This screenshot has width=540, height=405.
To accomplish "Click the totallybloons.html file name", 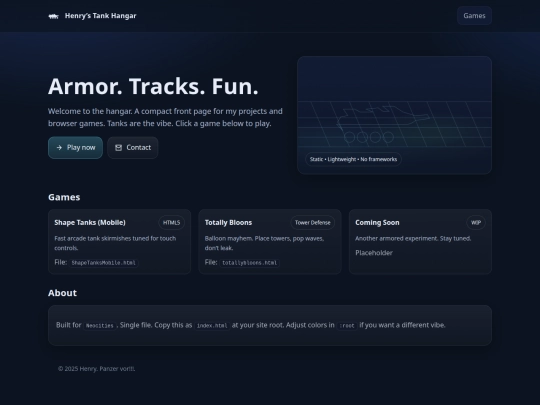I will [250, 263].
